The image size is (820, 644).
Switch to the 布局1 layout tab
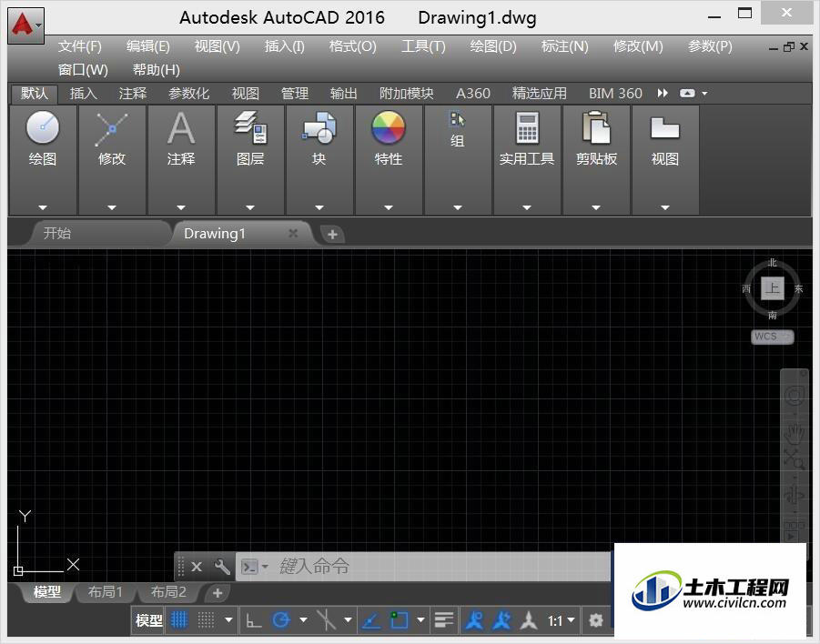click(105, 592)
